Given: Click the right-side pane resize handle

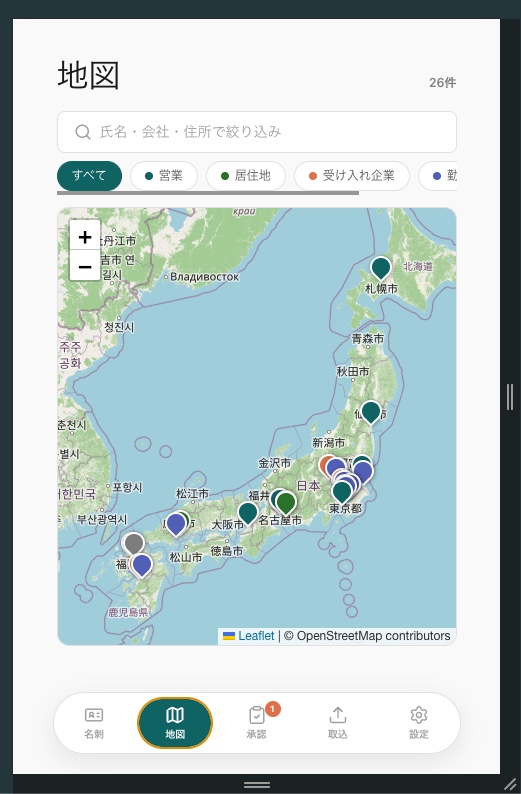Looking at the screenshot, I should [x=510, y=396].
